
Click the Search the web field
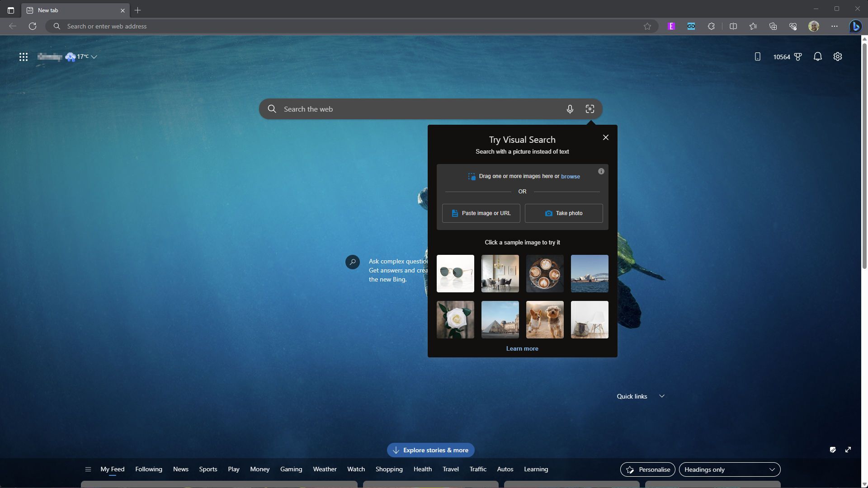407,109
